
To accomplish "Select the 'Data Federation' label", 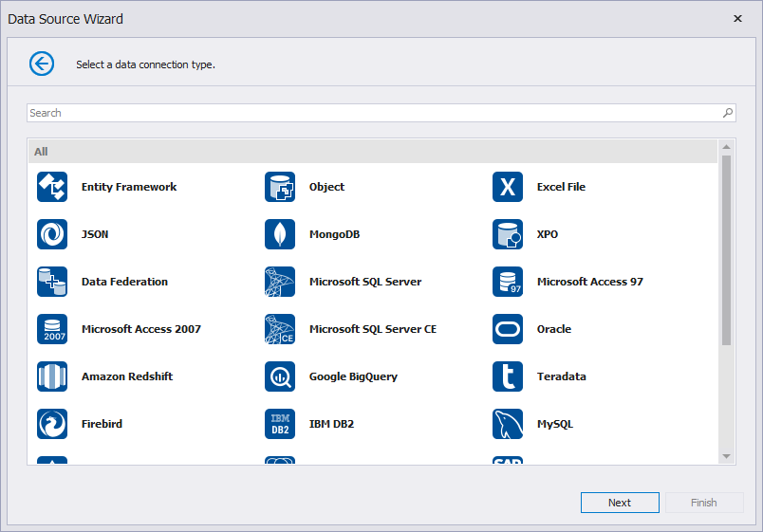I will tap(124, 282).
